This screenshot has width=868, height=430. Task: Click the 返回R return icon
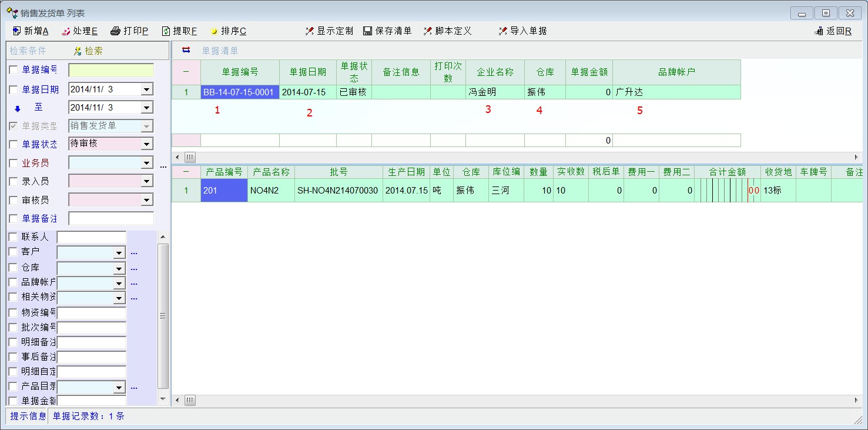coord(819,31)
